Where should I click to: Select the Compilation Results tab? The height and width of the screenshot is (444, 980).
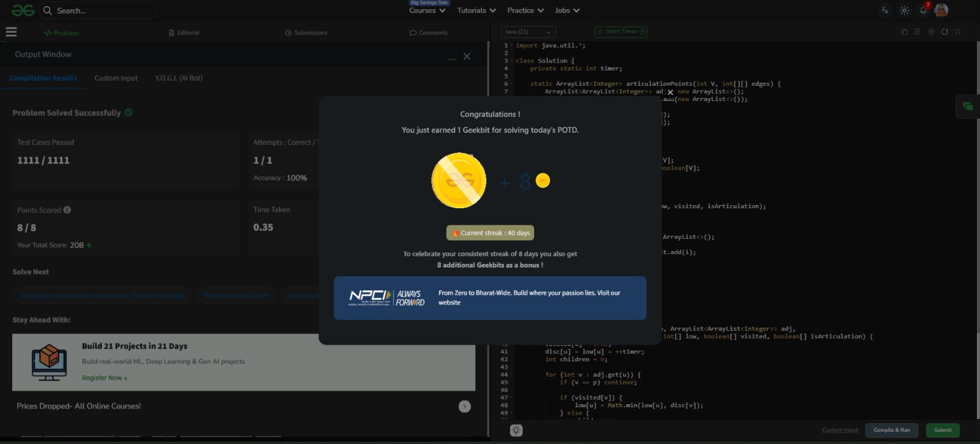coord(43,78)
